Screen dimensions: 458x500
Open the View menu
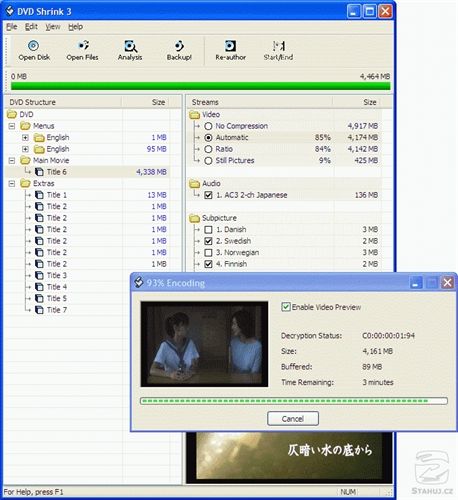click(x=53, y=27)
